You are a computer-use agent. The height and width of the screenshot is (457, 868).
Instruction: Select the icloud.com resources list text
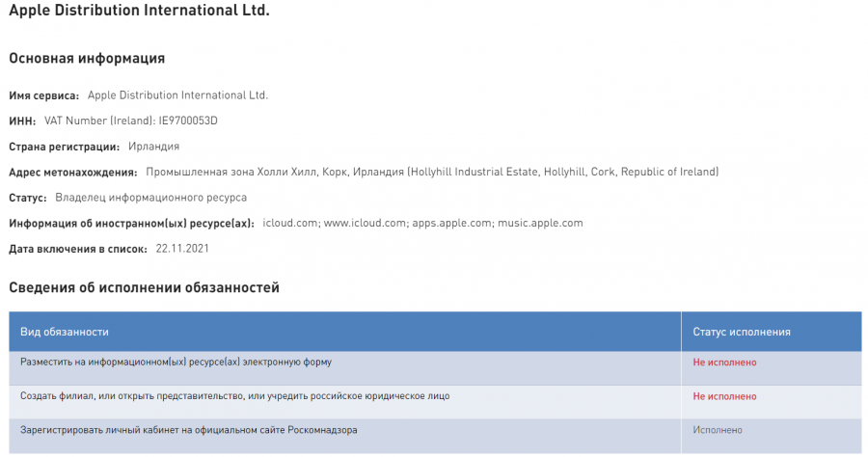pyautogui.click(x=423, y=223)
